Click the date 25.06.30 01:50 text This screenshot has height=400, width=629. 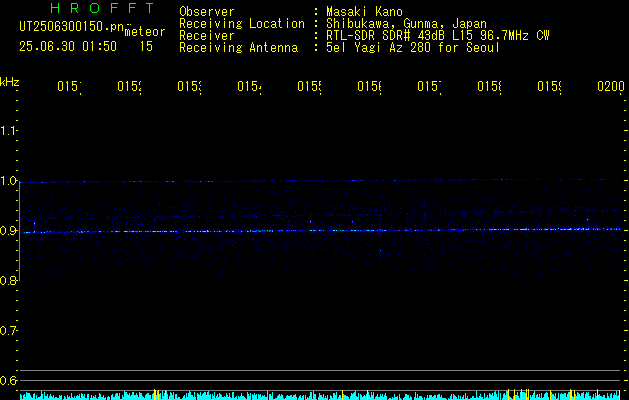[68, 47]
